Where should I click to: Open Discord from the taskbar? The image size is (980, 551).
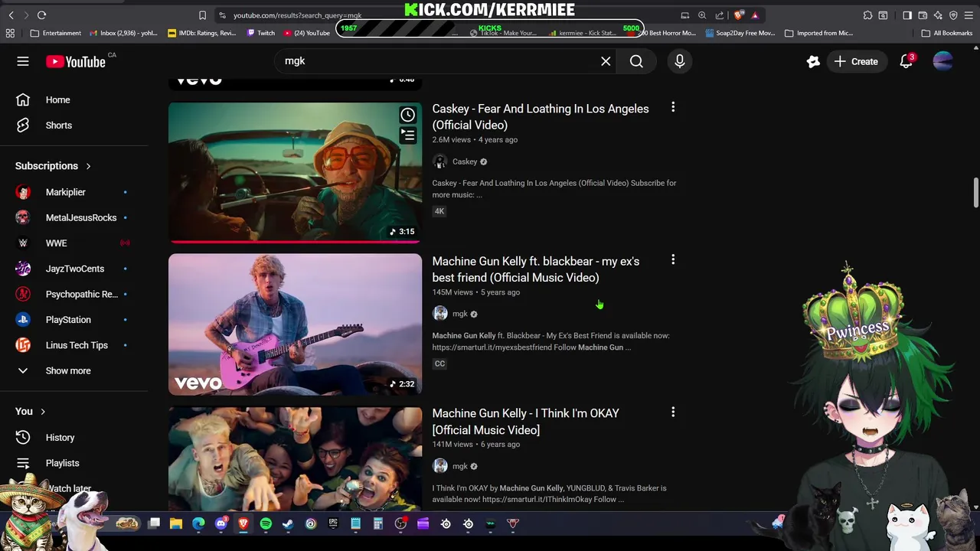[x=221, y=523]
